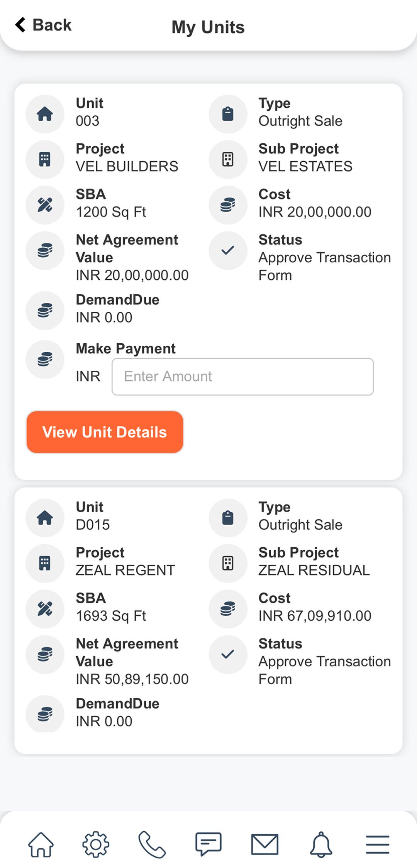The width and height of the screenshot is (417, 868).
Task: Open Settings gear in bottom navigation
Action: [96, 844]
